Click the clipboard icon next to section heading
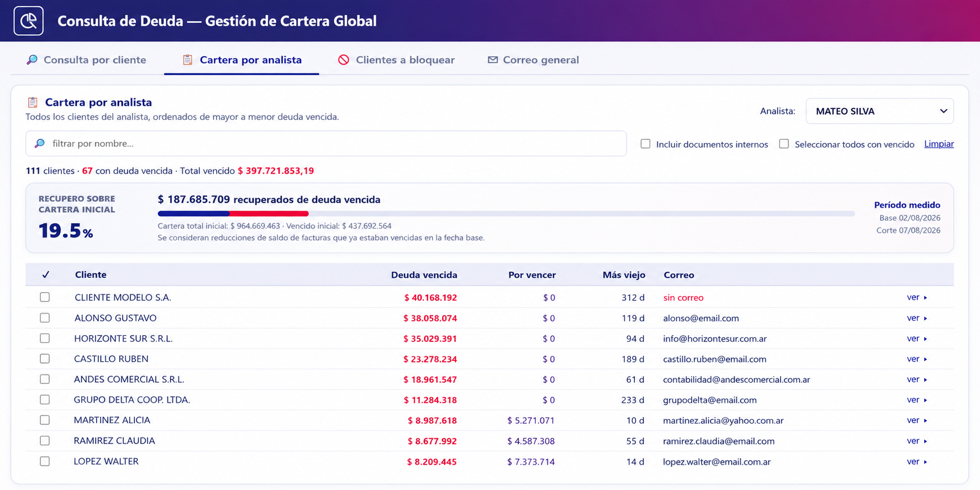Viewport: 980px width, 490px height. point(33,102)
